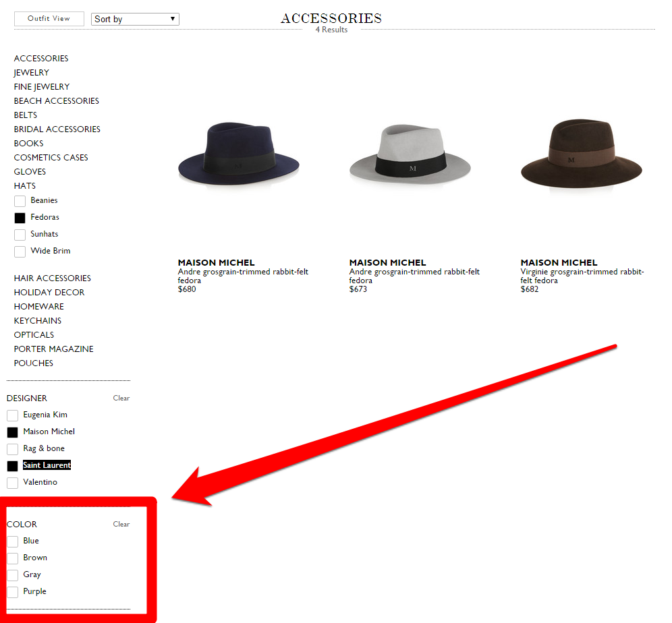The width and height of the screenshot is (672, 623).
Task: Enable the Sunhats filter
Action: [20, 235]
